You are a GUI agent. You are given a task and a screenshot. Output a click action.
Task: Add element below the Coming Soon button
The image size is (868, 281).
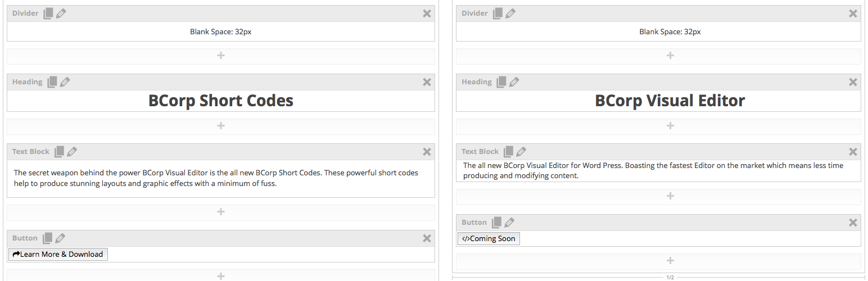pyautogui.click(x=670, y=261)
